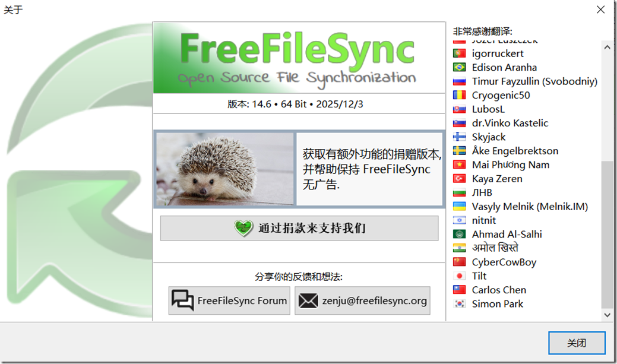
Task: Open the FreeFileSync Forum button
Action: (229, 300)
